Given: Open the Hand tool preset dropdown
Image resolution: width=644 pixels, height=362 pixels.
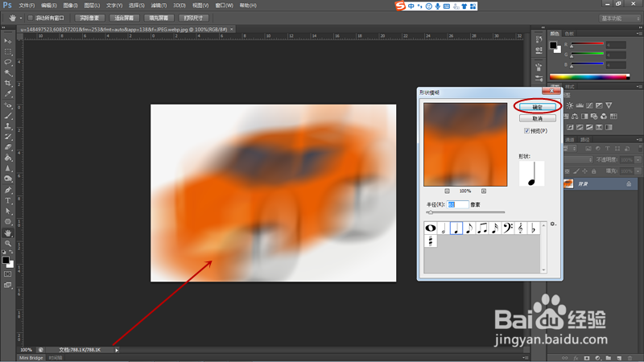Looking at the screenshot, I should [x=21, y=18].
